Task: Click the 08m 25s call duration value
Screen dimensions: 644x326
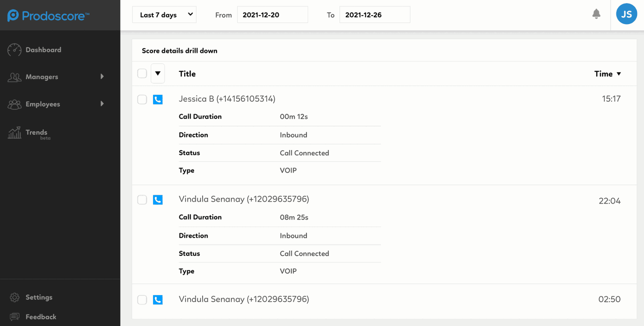Action: [294, 217]
